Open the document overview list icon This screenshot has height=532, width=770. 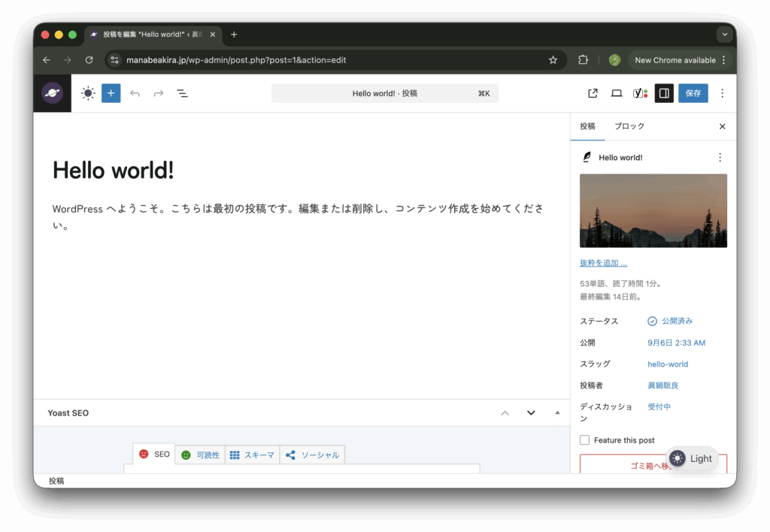pyautogui.click(x=182, y=93)
